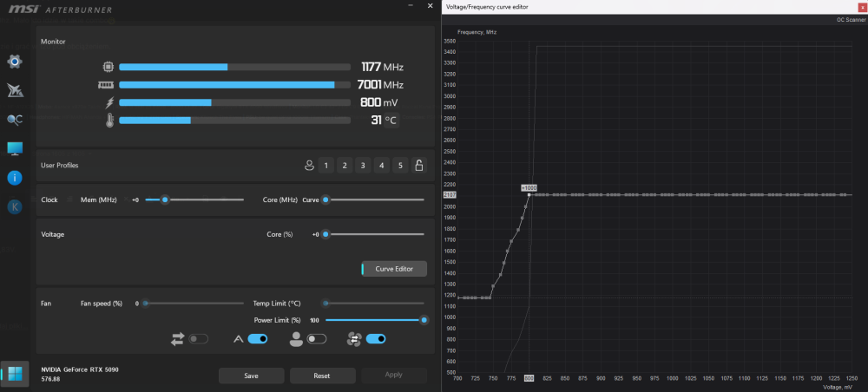The image size is (868, 392).
Task: Open the OC Scanner sidebar icon
Action: [x=15, y=120]
